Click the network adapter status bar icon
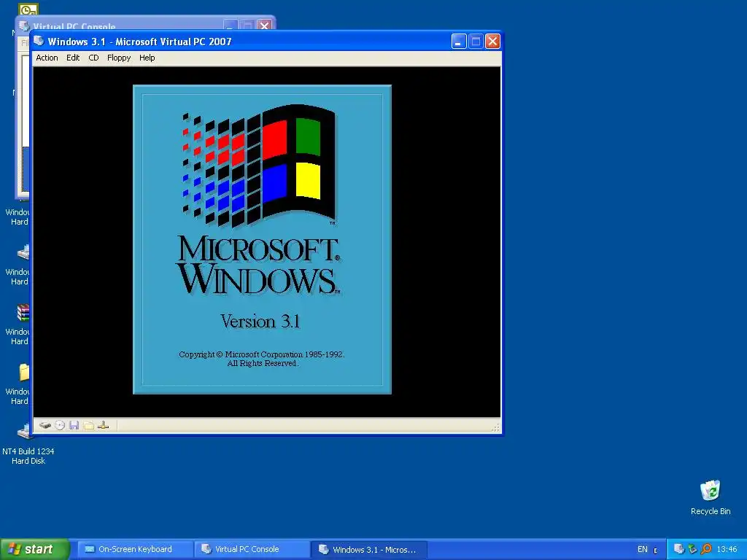The height and width of the screenshot is (560, 747). pyautogui.click(x=103, y=425)
